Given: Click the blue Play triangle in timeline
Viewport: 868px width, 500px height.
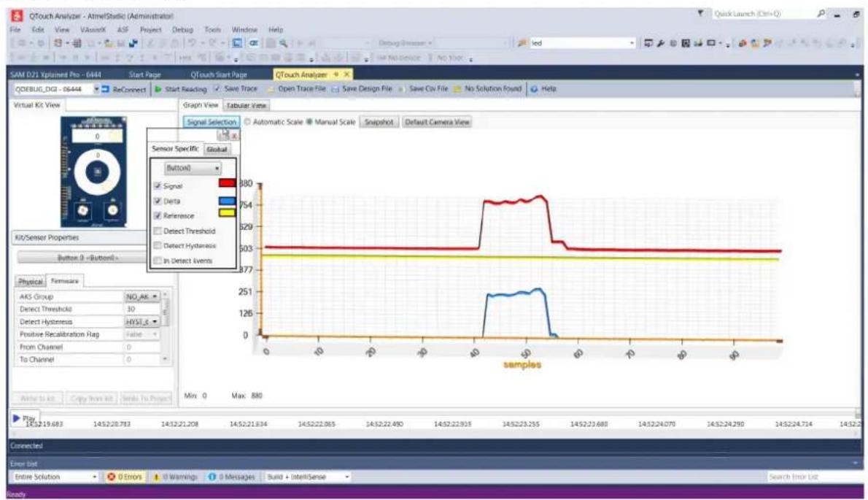Looking at the screenshot, I should (x=16, y=418).
